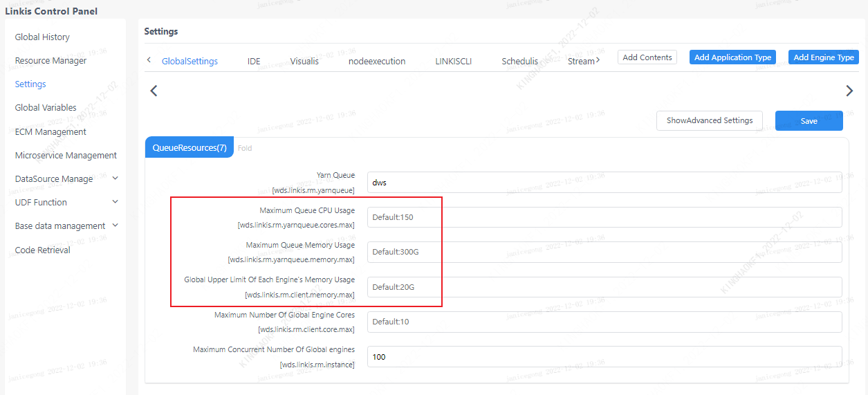Switch to the IDE tab
The image size is (868, 395).
[x=254, y=61]
